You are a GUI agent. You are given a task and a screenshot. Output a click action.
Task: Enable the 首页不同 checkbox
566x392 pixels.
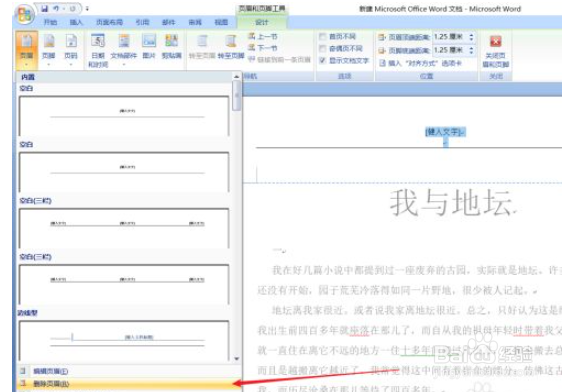point(323,36)
